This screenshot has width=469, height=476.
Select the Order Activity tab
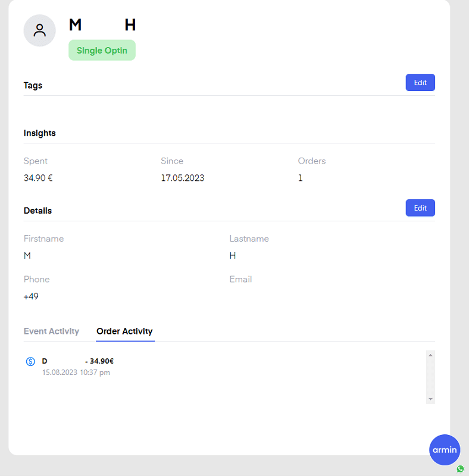[x=124, y=331]
